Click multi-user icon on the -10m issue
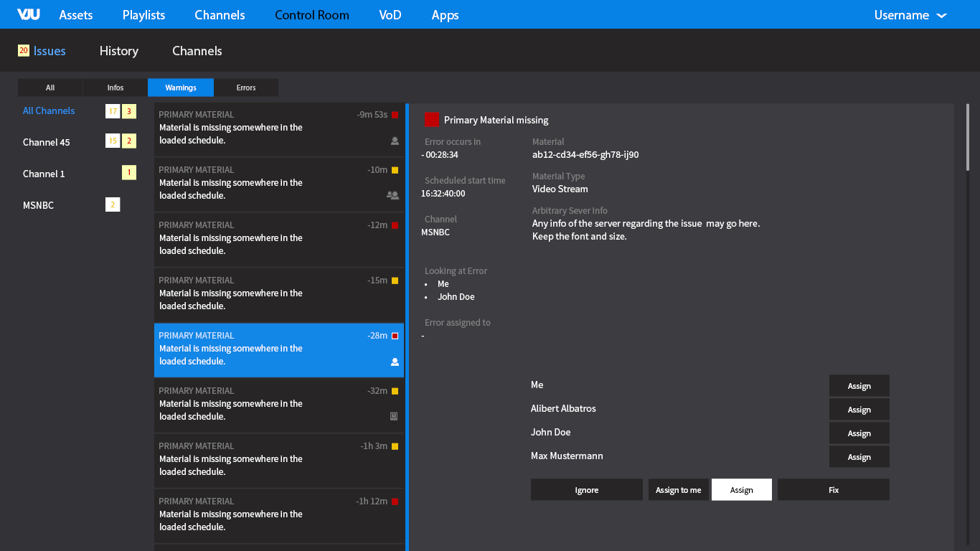This screenshot has width=980, height=551. click(x=392, y=194)
